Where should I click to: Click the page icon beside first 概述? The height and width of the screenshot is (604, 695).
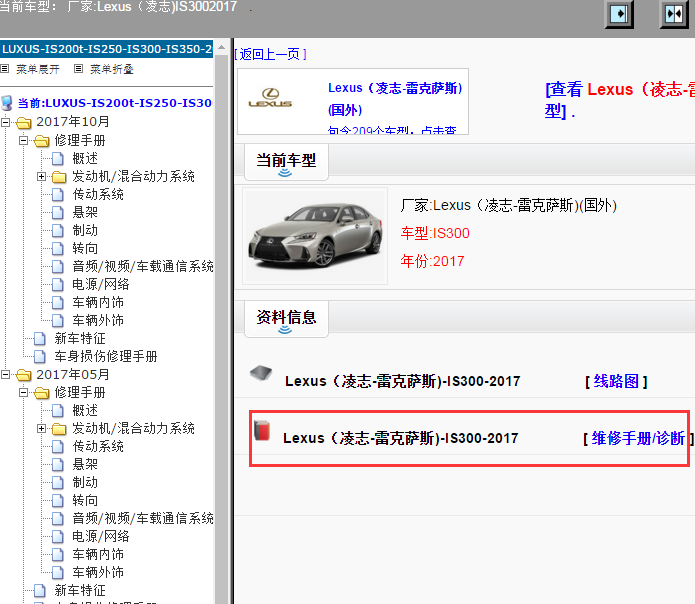pos(58,159)
